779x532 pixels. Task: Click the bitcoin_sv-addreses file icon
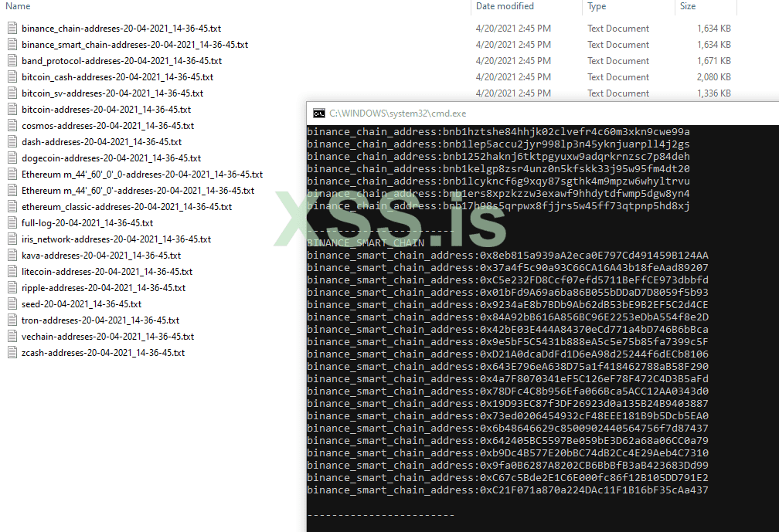[x=12, y=93]
